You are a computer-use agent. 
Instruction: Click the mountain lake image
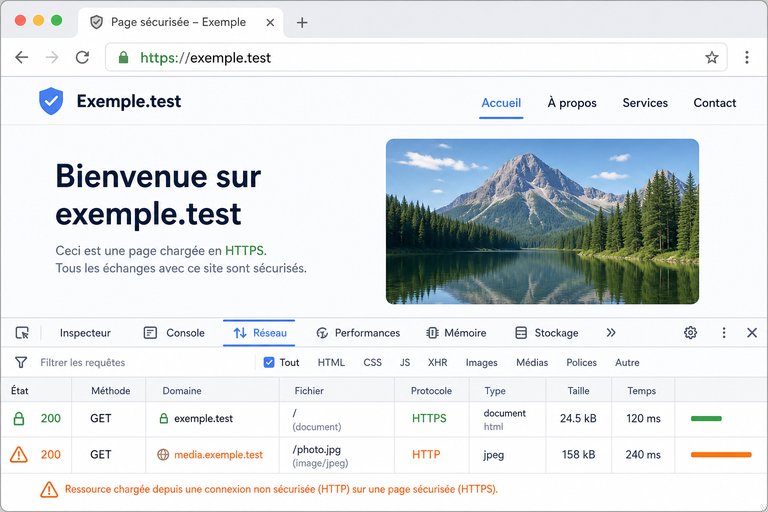tap(542, 221)
